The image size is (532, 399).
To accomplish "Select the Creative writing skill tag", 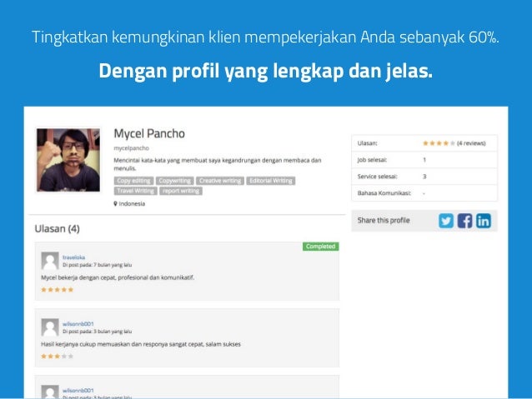I will [220, 181].
